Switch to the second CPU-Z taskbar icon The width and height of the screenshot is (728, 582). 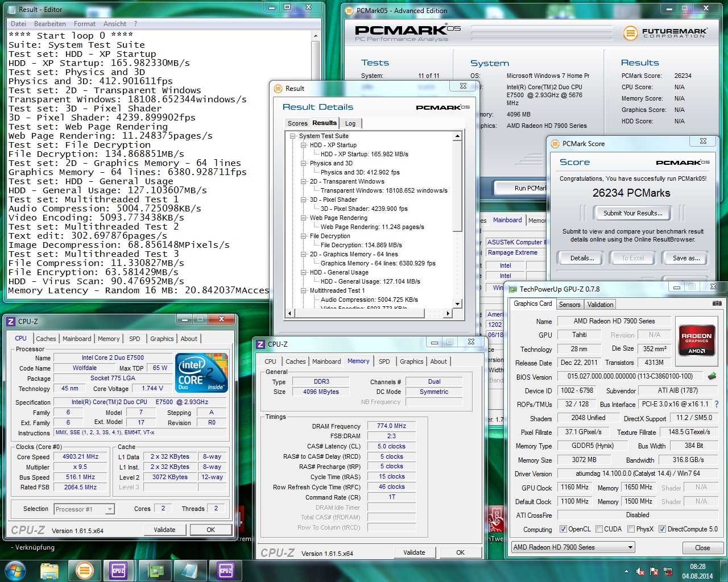point(226,571)
